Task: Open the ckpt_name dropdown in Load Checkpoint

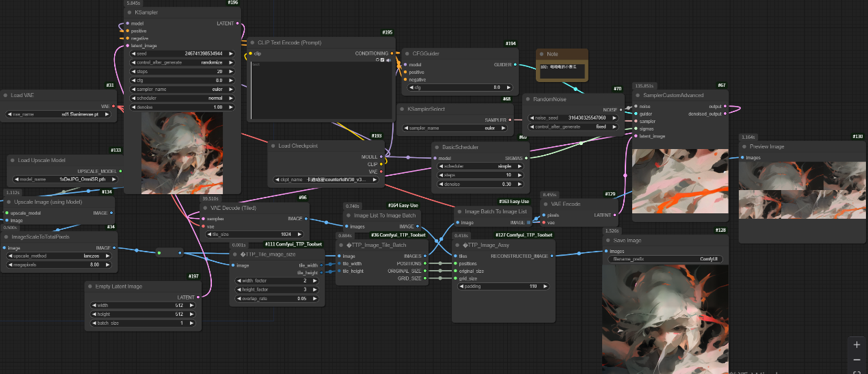Action: coord(327,179)
